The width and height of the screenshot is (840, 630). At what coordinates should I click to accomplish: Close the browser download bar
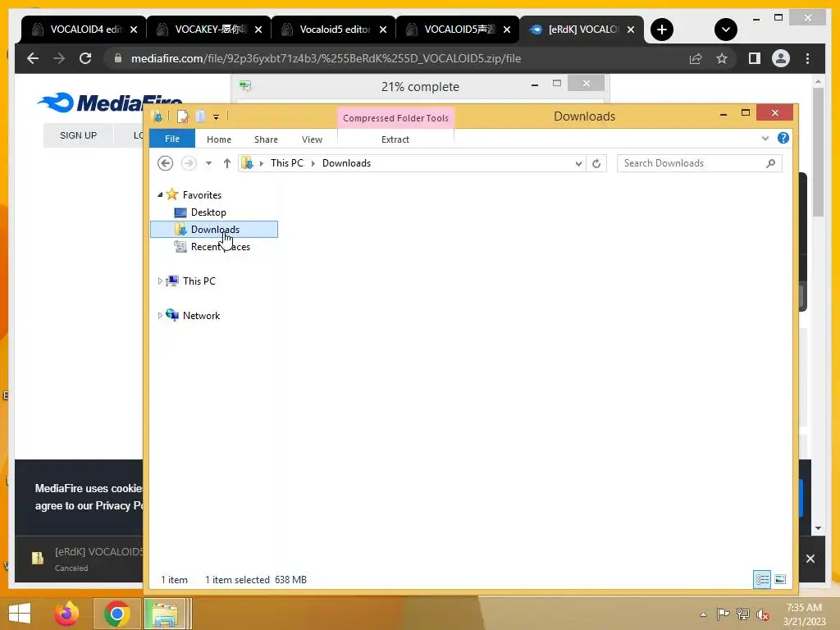(810, 559)
